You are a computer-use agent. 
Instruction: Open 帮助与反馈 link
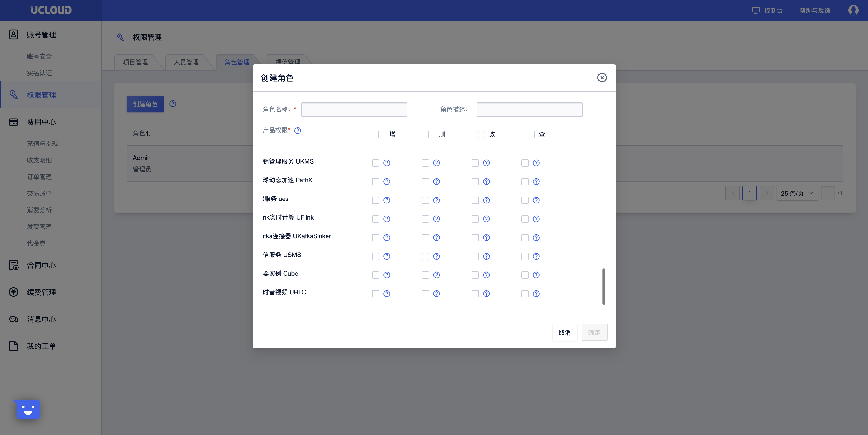coord(815,10)
